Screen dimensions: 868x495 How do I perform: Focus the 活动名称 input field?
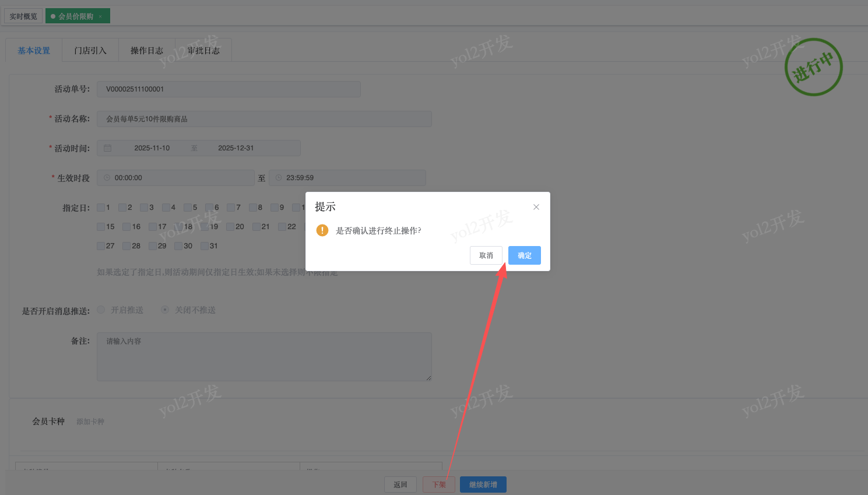[264, 119]
